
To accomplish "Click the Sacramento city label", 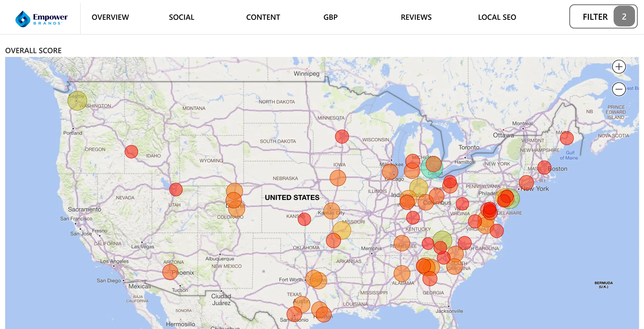I will tap(85, 209).
